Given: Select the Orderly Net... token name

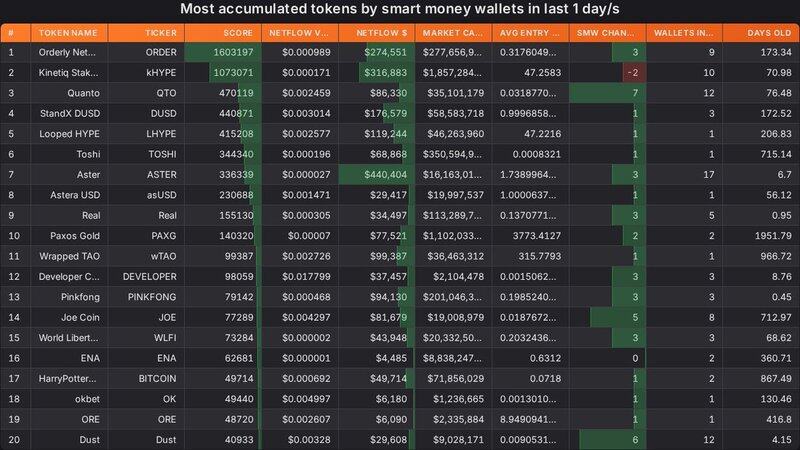Looking at the screenshot, I should pos(67,52).
